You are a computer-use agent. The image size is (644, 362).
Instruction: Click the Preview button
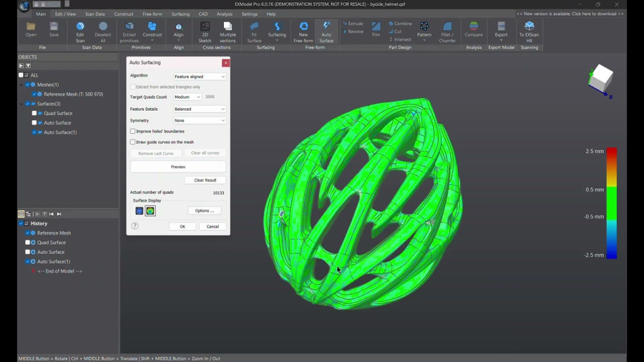coord(178,167)
